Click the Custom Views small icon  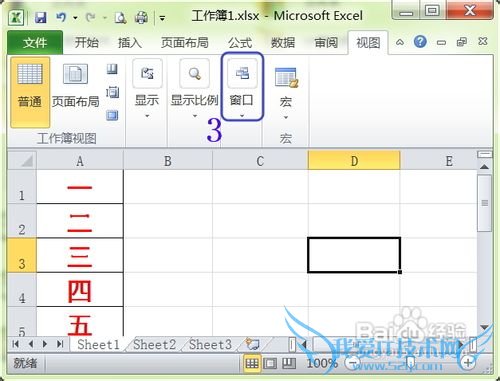112,92
